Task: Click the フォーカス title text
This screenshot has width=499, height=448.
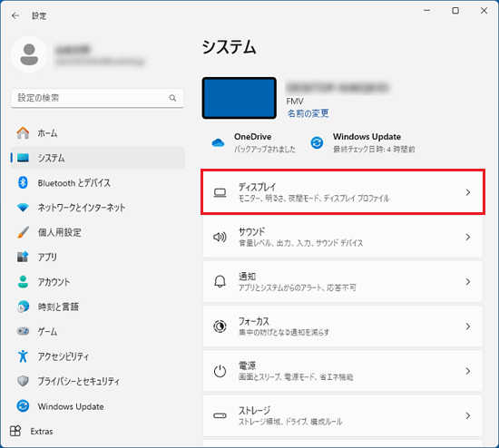Action: tap(254, 321)
